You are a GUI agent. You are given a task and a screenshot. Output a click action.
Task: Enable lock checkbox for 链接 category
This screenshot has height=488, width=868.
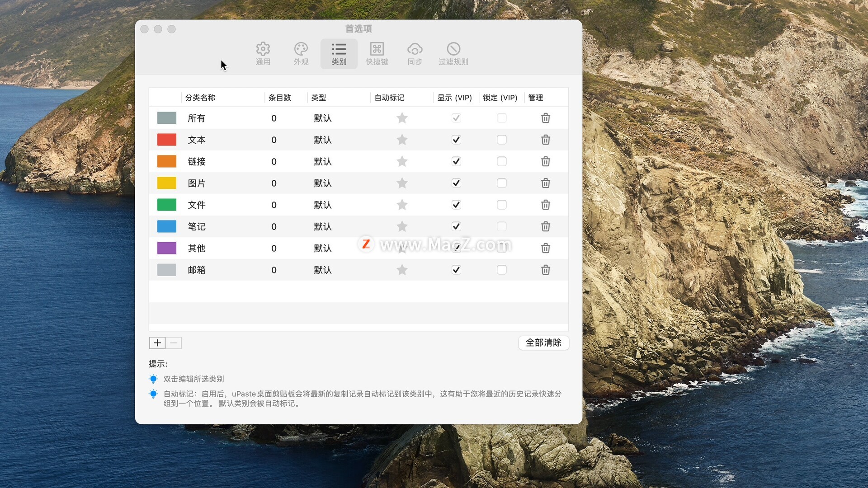click(501, 161)
